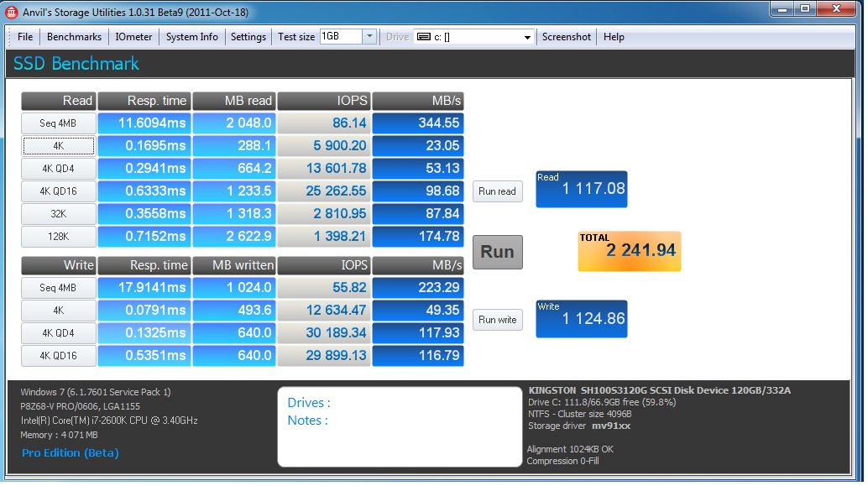Click the Storage driver mv91xx text

pyautogui.click(x=579, y=426)
